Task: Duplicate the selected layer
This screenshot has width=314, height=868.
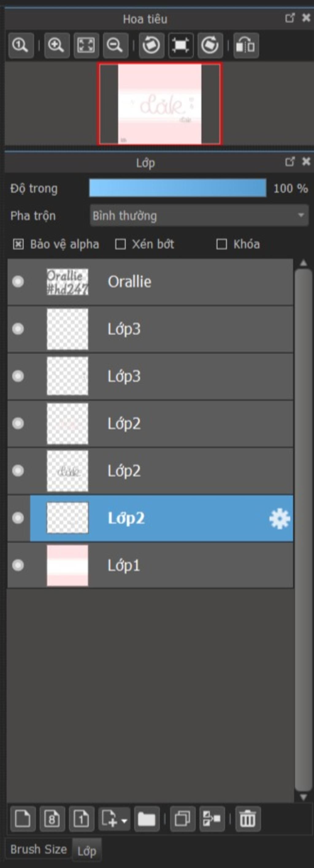Action: pos(183,818)
